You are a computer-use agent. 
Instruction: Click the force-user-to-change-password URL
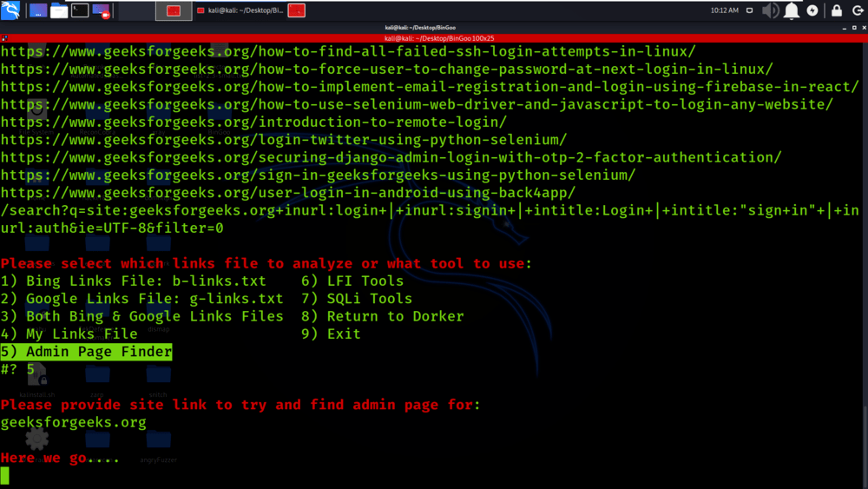pyautogui.click(x=386, y=69)
